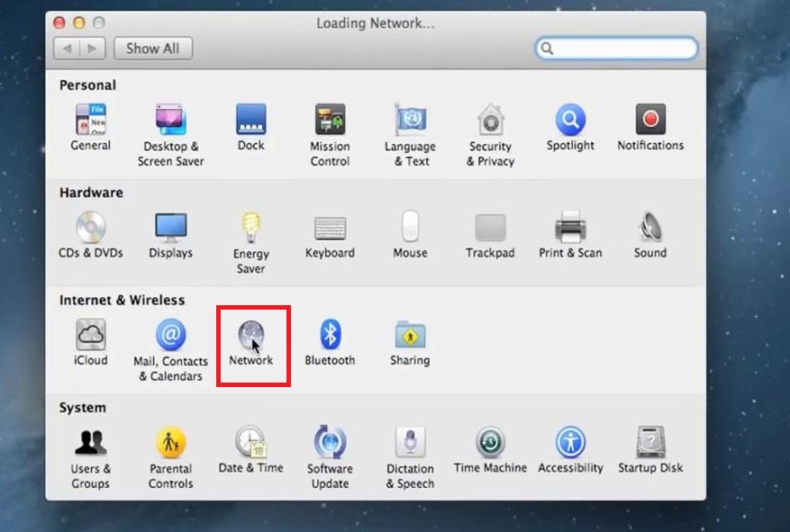
Task: Minimize the window with the yellow button
Action: [x=79, y=23]
